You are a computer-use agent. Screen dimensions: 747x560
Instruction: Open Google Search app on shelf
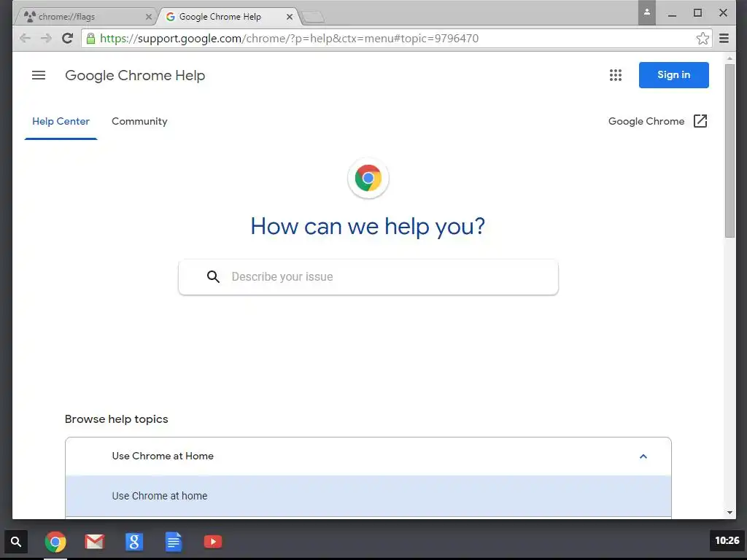134,542
